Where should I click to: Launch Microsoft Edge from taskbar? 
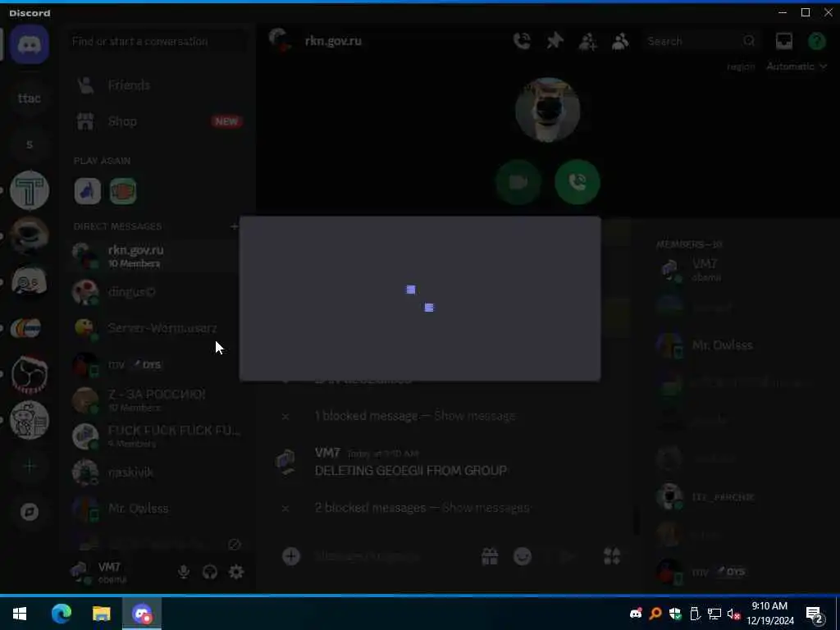click(61, 614)
